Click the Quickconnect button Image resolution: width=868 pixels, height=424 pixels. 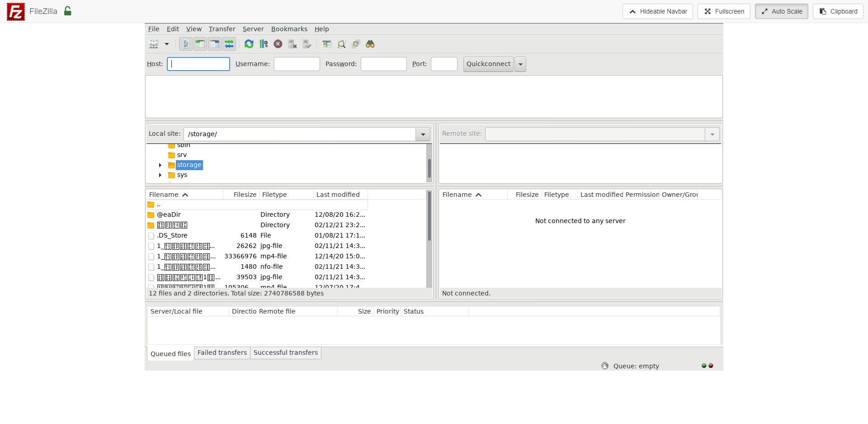[x=488, y=64]
